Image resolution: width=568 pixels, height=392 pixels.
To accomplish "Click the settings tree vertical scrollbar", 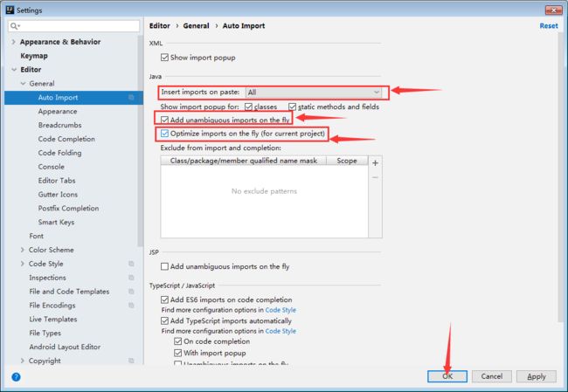I will 141,141.
